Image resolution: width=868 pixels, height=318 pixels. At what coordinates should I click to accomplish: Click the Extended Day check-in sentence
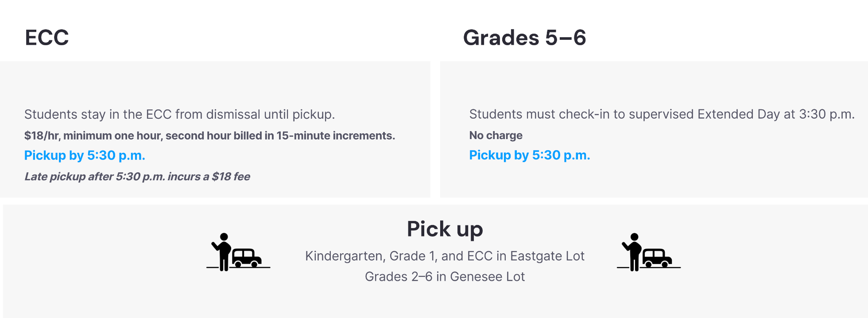[x=662, y=114]
